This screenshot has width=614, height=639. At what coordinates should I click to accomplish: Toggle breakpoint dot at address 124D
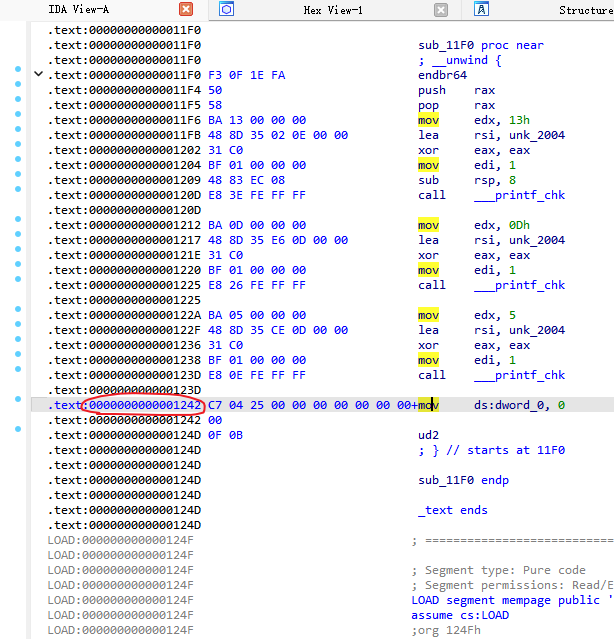click(x=18, y=429)
